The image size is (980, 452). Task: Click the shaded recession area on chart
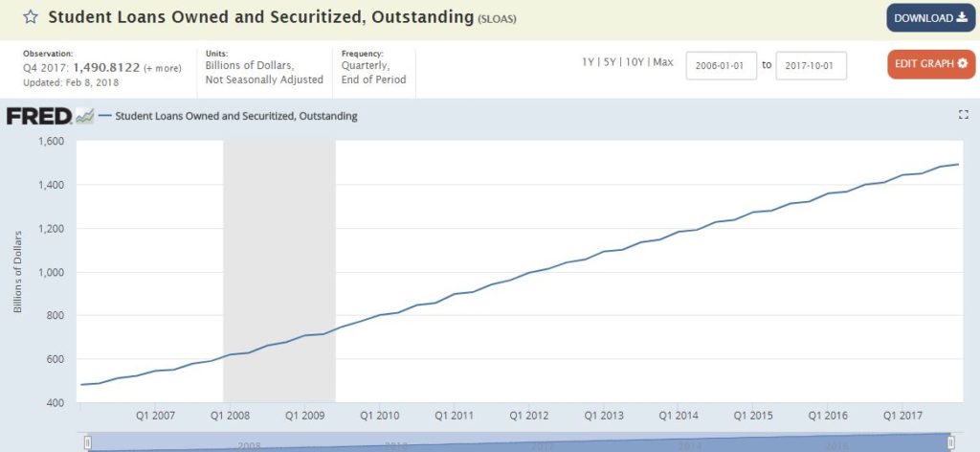click(x=279, y=271)
